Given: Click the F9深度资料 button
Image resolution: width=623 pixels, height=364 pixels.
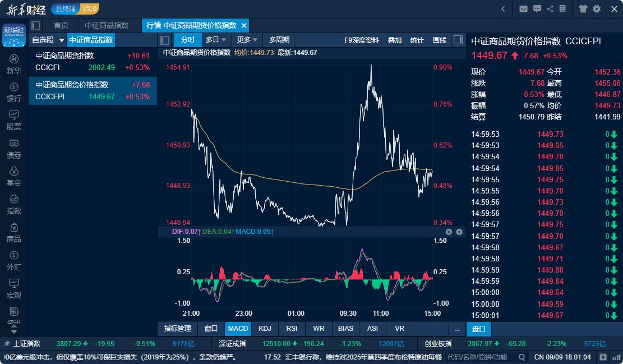Looking at the screenshot, I should click(362, 40).
